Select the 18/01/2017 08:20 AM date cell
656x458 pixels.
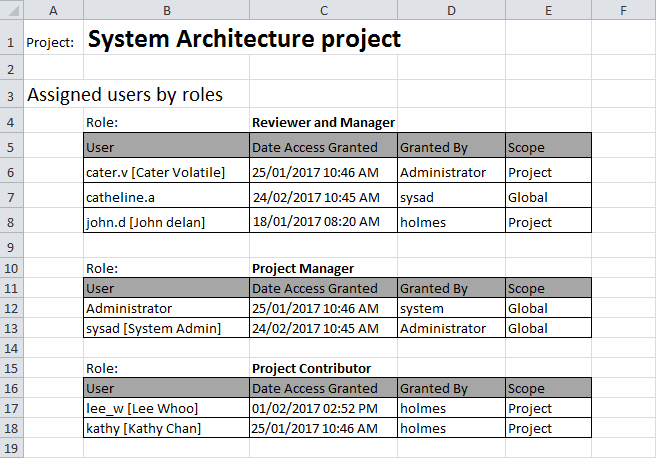323,222
